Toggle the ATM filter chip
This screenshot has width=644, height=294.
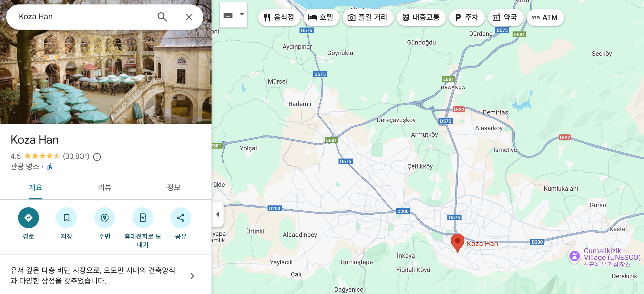tap(545, 18)
